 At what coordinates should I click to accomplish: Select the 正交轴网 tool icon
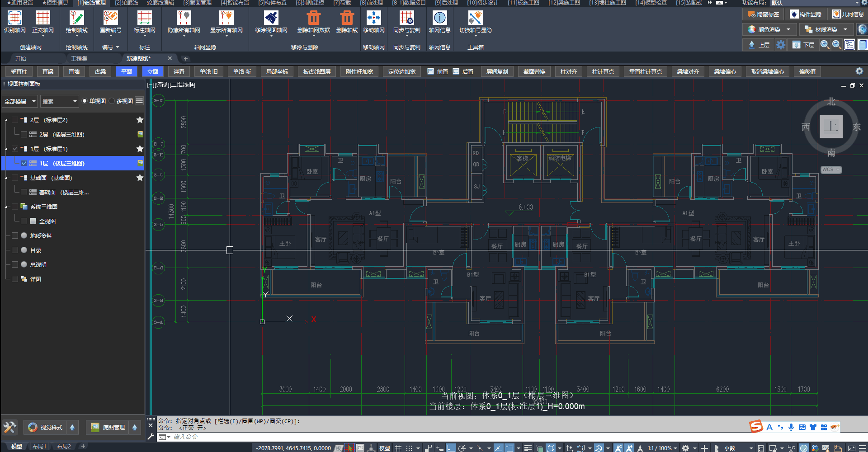pos(43,18)
